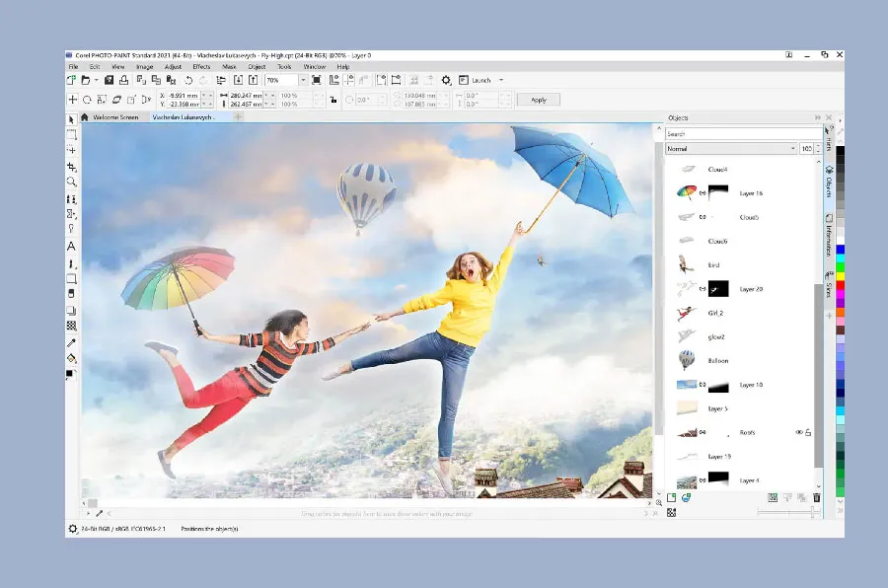This screenshot has width=888, height=588.
Task: Open the Object menu
Action: [255, 66]
